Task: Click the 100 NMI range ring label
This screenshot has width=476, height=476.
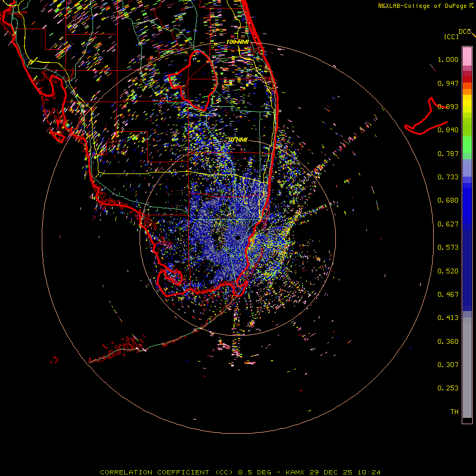Action: (237, 42)
